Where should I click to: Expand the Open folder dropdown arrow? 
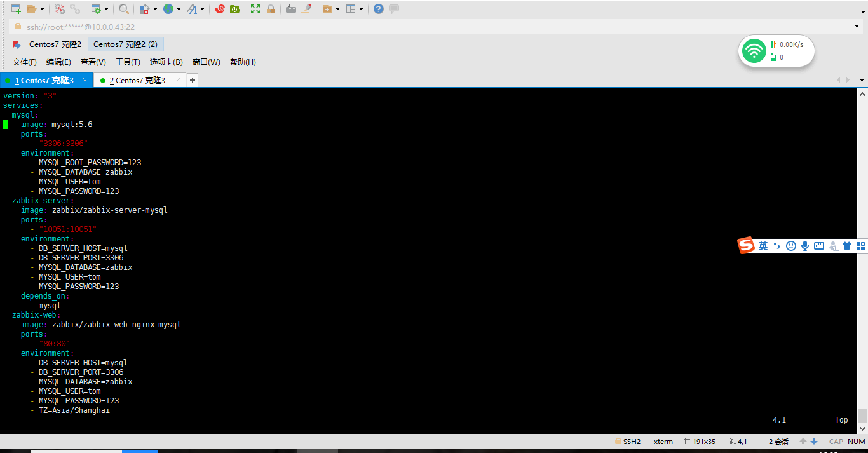point(42,10)
